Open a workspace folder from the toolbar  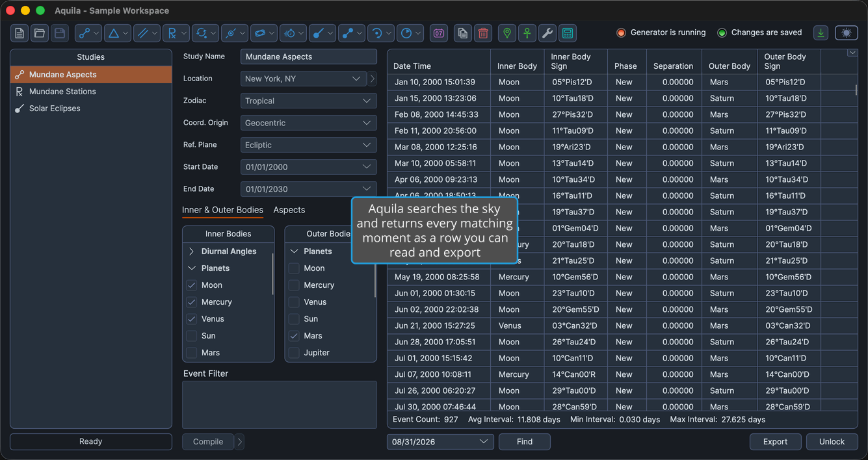[40, 33]
